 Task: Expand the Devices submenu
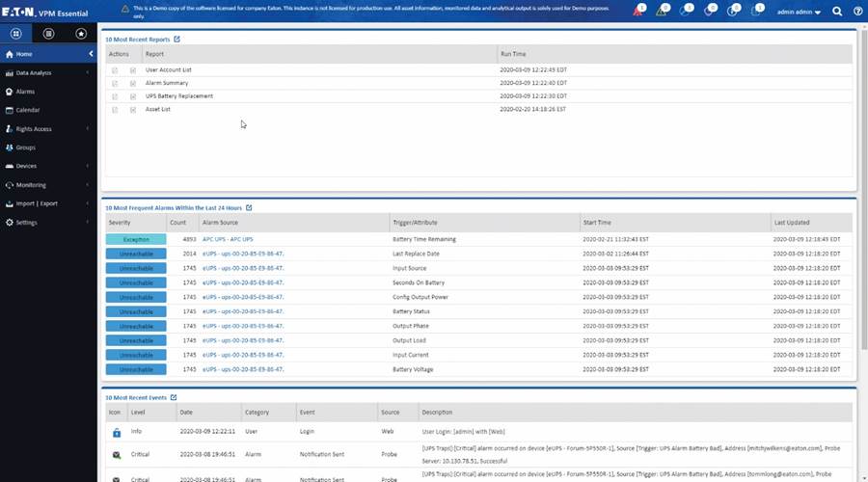tap(48, 166)
